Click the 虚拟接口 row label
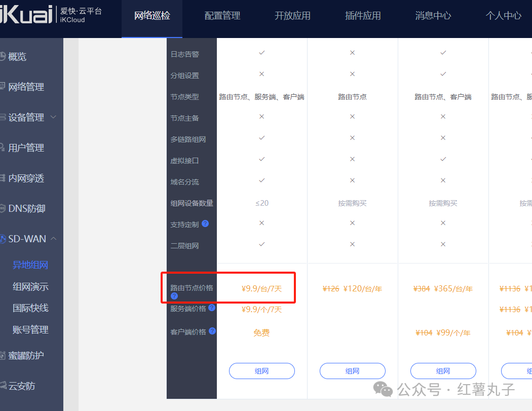 click(184, 161)
